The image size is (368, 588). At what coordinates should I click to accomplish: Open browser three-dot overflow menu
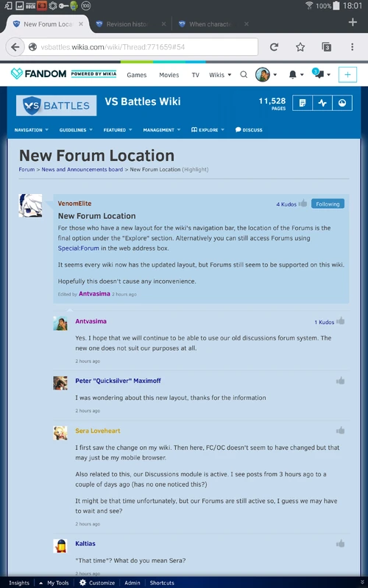point(352,47)
